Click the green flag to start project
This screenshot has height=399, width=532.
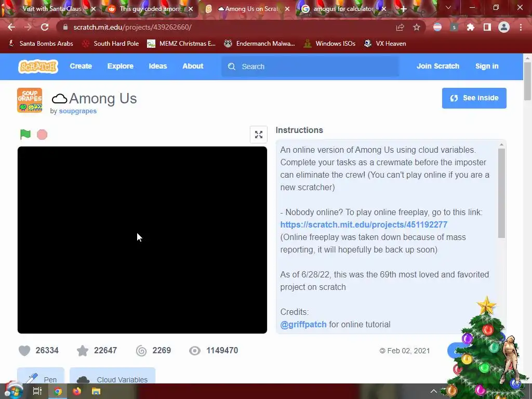(25, 135)
